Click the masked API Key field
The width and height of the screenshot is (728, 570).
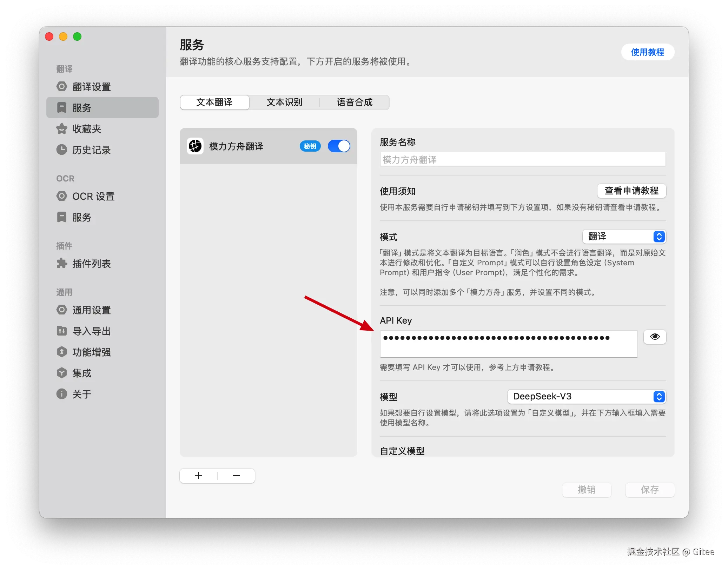(x=508, y=344)
